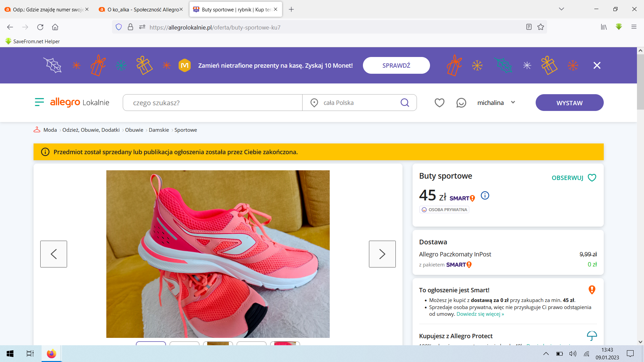Open the Allegro Lokalnie hamburger menu
Viewport: 644px width, 362px height.
pyautogui.click(x=39, y=102)
